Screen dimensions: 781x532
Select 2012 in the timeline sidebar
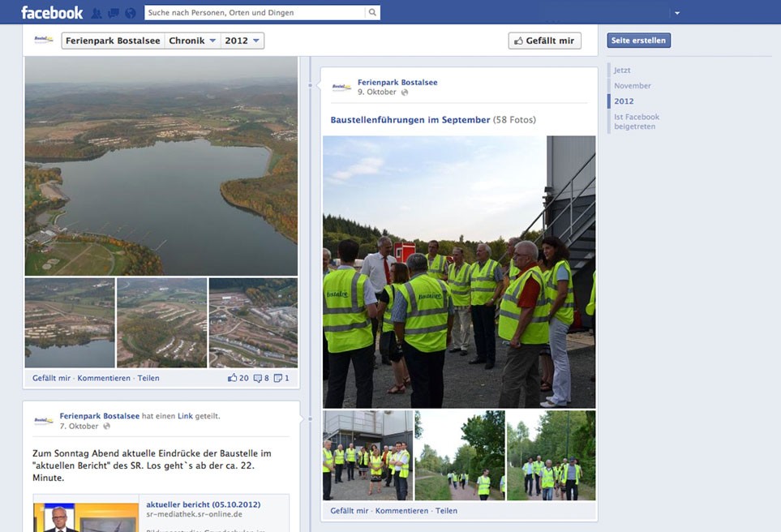624,101
